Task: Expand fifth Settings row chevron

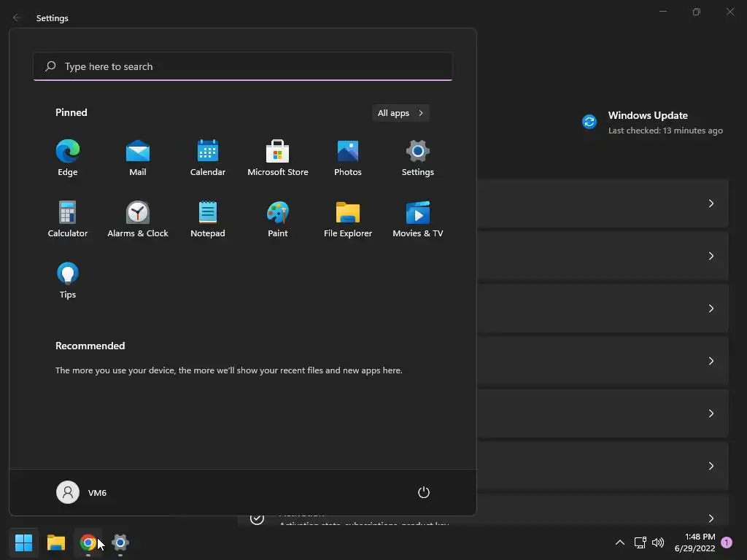Action: pos(711,413)
